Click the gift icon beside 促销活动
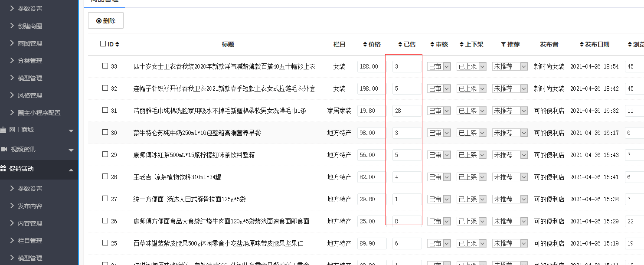The height and width of the screenshot is (265, 644). pyautogui.click(x=3, y=169)
